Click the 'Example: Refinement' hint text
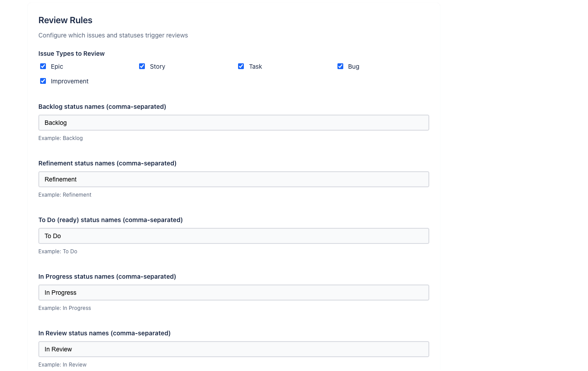588x371 pixels. point(65,195)
